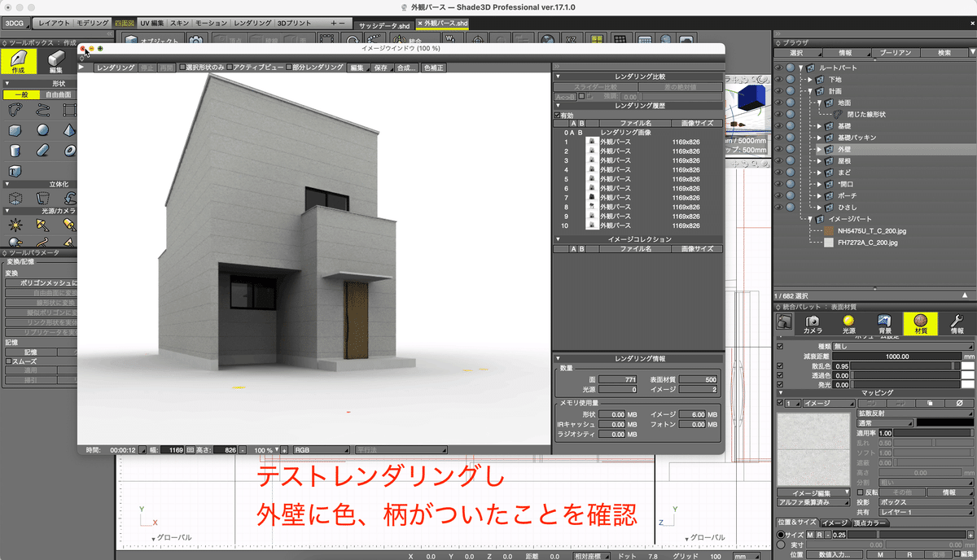Open the 光源 light panel icon
The image size is (977, 560).
coord(848,323)
